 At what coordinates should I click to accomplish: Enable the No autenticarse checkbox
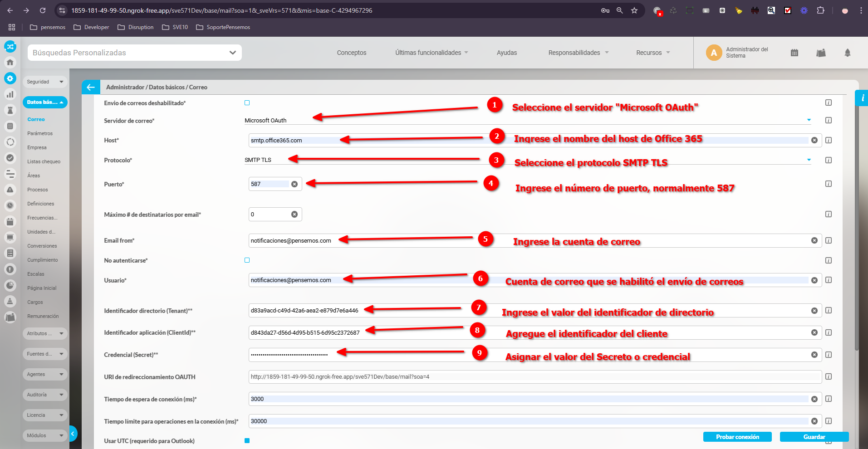click(247, 260)
